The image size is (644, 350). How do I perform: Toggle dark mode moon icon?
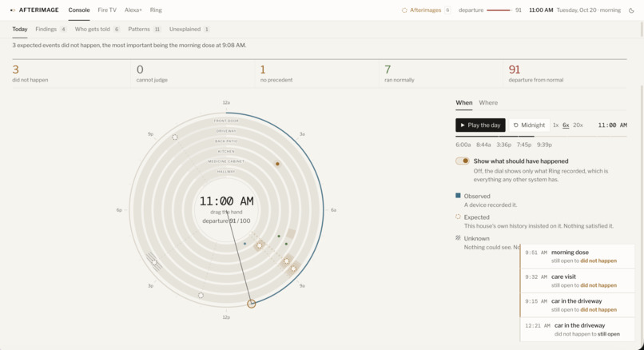tap(631, 10)
